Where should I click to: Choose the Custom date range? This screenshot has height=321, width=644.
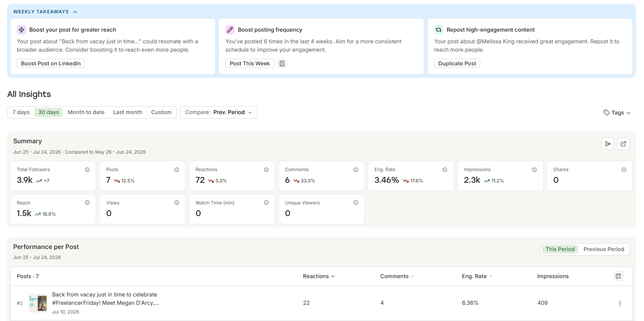(x=161, y=112)
